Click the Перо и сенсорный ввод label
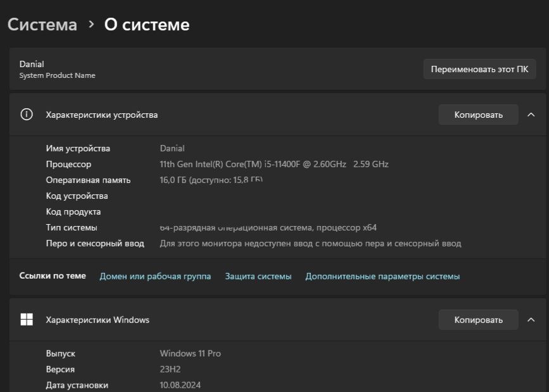Screen dimensions: 549x392 pos(95,243)
